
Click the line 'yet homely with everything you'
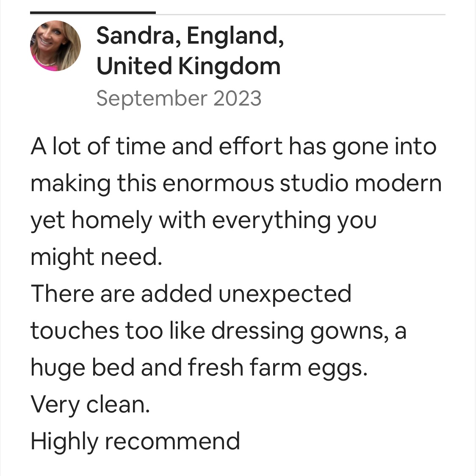click(x=203, y=221)
